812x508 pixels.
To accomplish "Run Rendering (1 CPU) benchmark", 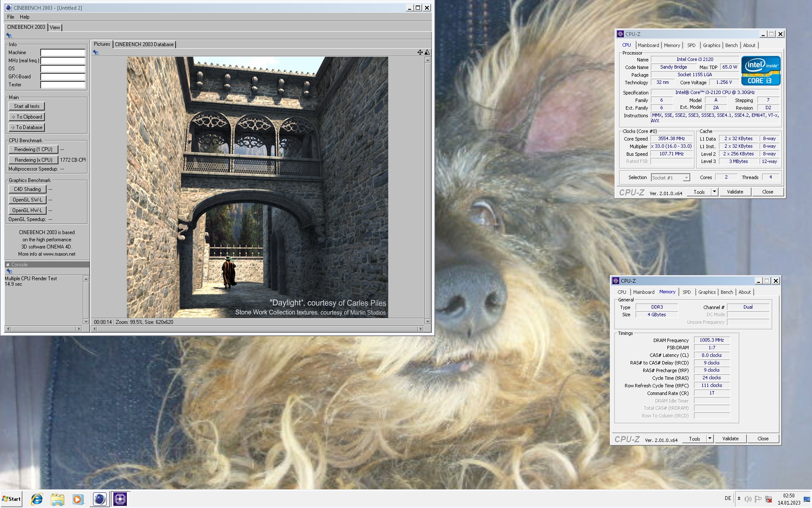I will point(33,149).
